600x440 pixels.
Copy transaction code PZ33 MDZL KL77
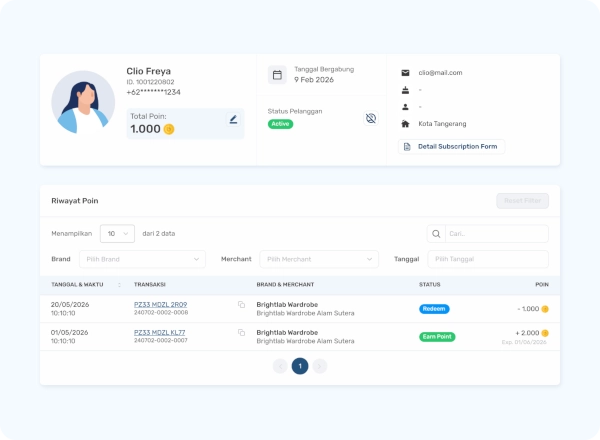tap(241, 332)
